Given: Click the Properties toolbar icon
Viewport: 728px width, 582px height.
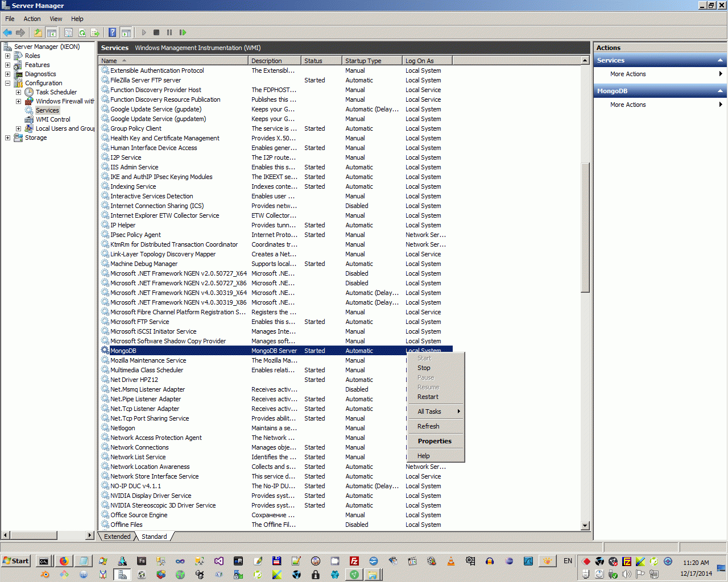Looking at the screenshot, I should [x=68, y=32].
